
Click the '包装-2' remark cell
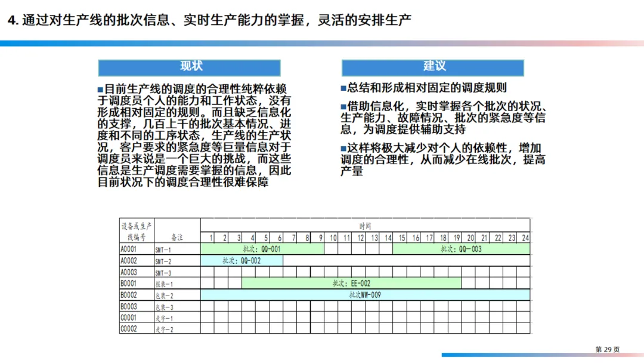tap(177, 295)
